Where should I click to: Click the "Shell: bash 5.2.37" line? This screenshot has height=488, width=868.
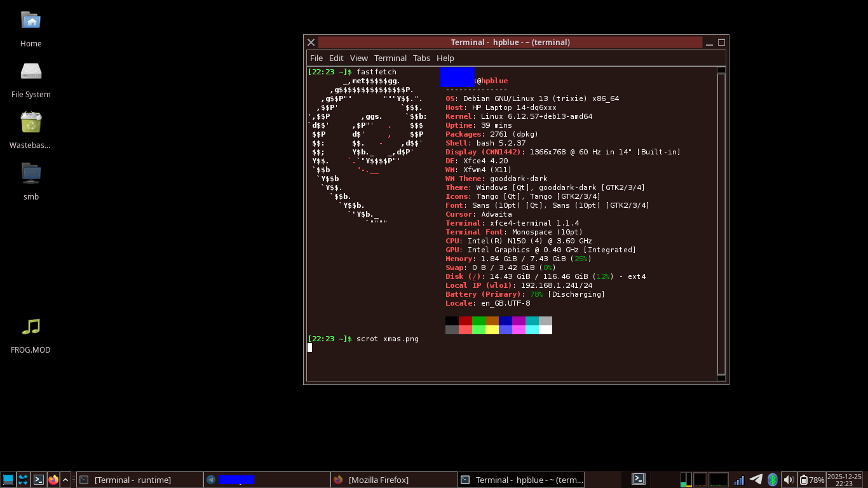tap(485, 143)
